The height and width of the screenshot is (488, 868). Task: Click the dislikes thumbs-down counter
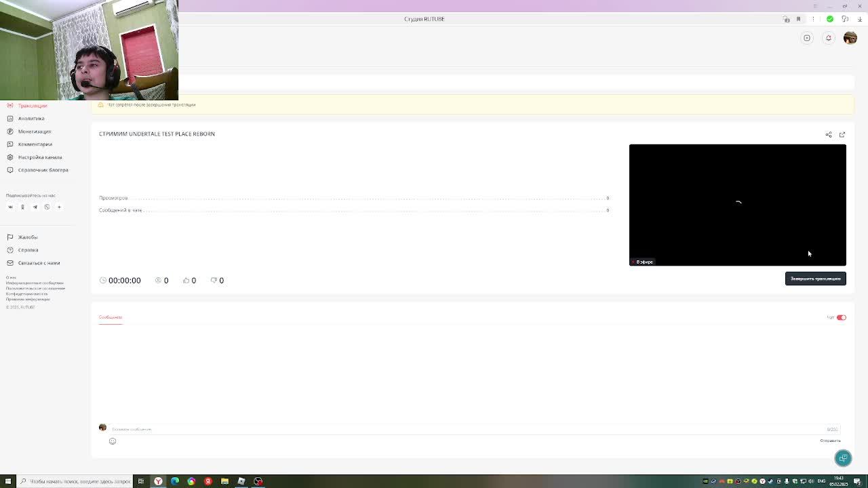pyautogui.click(x=217, y=281)
